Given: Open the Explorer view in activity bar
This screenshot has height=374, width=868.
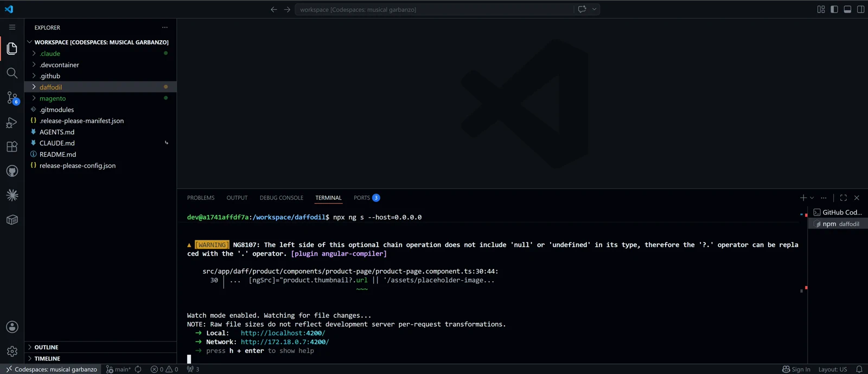Looking at the screenshot, I should (12, 48).
